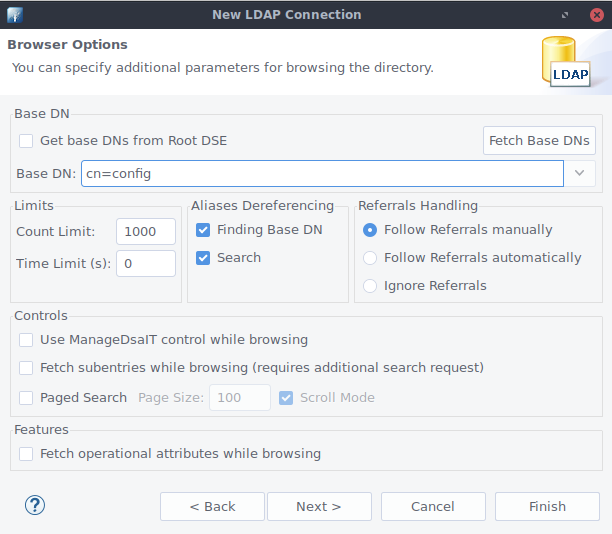The width and height of the screenshot is (612, 534).
Task: Select Follow Referrals manually
Action: tap(370, 230)
